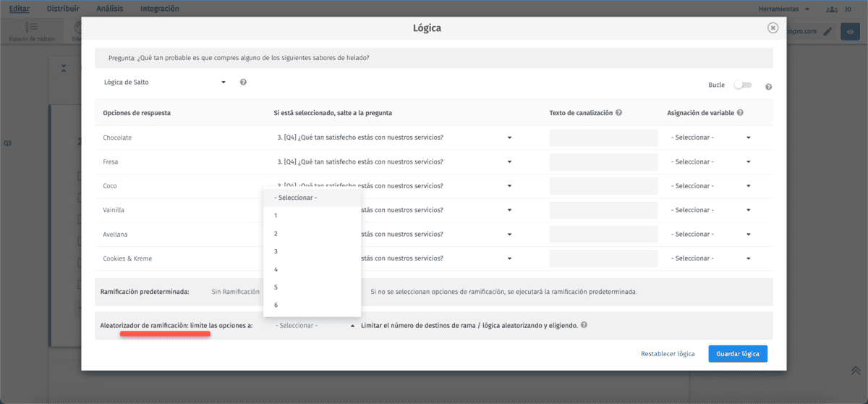Click Espacio de trabajo toolbar icon
The height and width of the screenshot is (404, 868).
point(31,31)
